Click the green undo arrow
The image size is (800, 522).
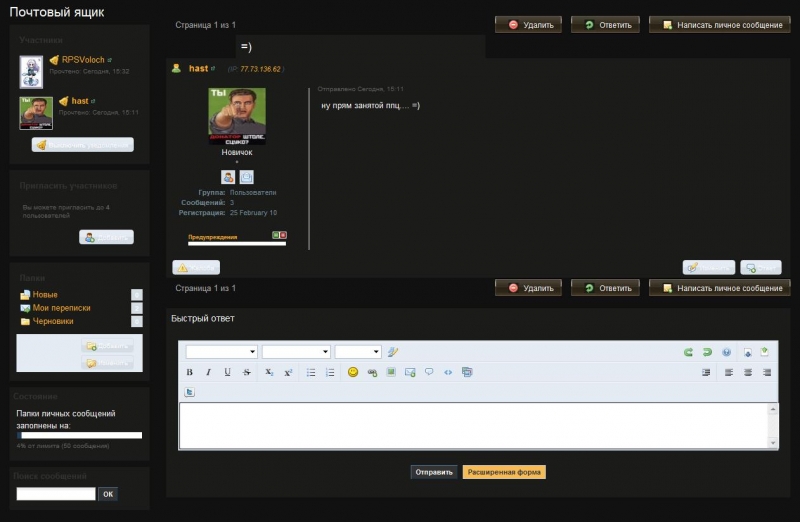pos(688,352)
